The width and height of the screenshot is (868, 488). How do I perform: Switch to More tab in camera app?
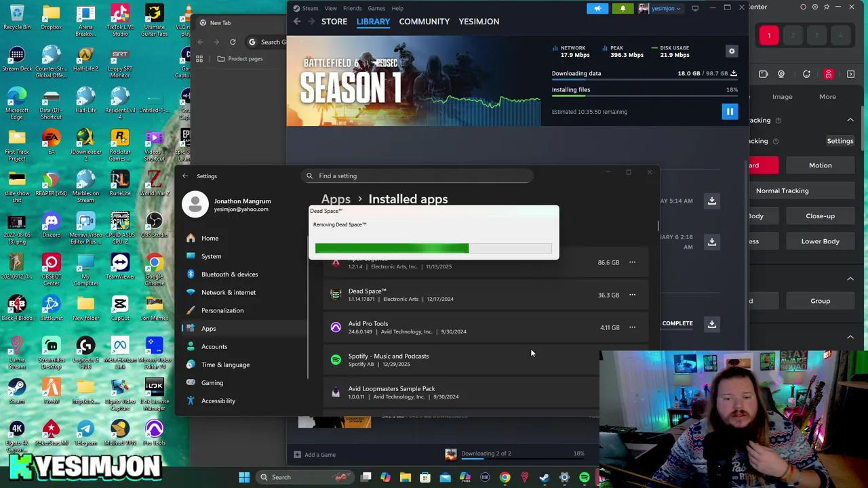[x=827, y=97]
